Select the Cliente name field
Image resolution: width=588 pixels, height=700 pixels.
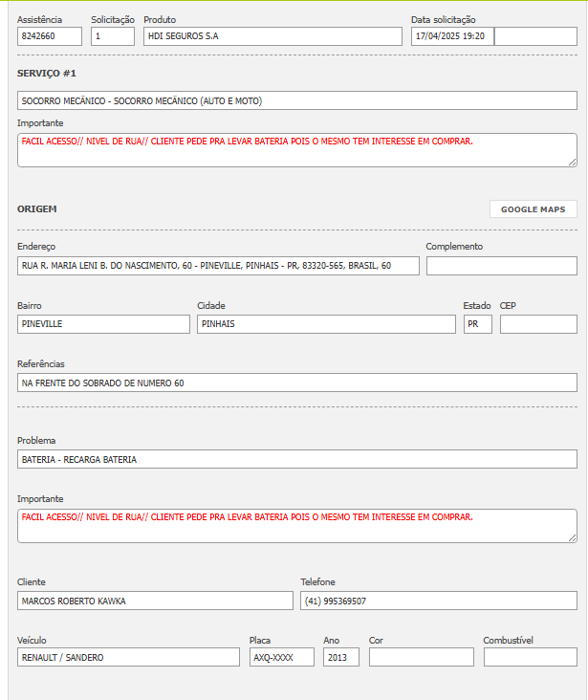coord(155,601)
